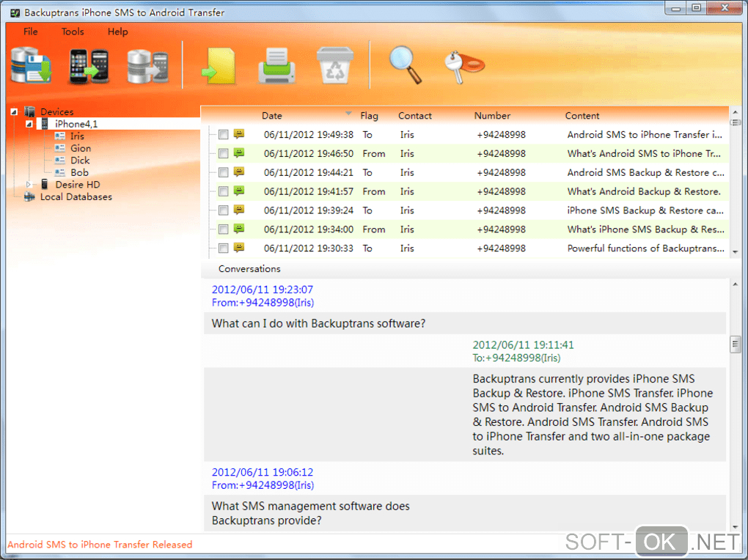The height and width of the screenshot is (560, 748).
Task: Click the contact card icon beside Dick
Action: point(59,161)
